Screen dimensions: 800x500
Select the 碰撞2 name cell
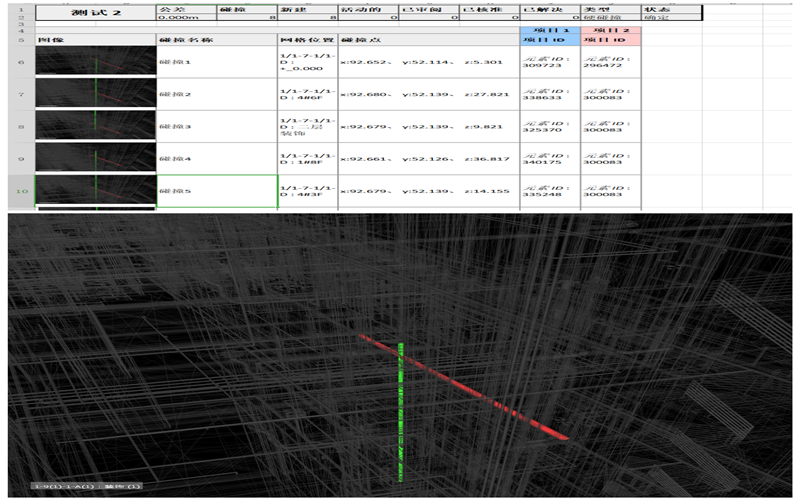click(x=217, y=94)
